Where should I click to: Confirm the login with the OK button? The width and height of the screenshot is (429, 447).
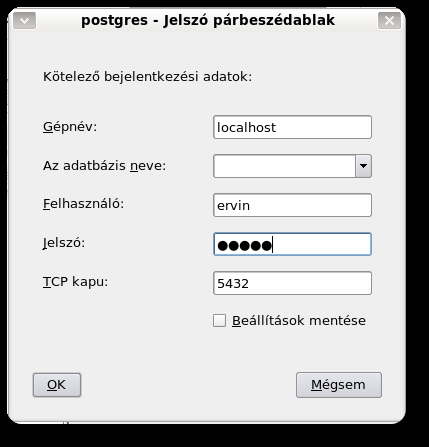57,385
